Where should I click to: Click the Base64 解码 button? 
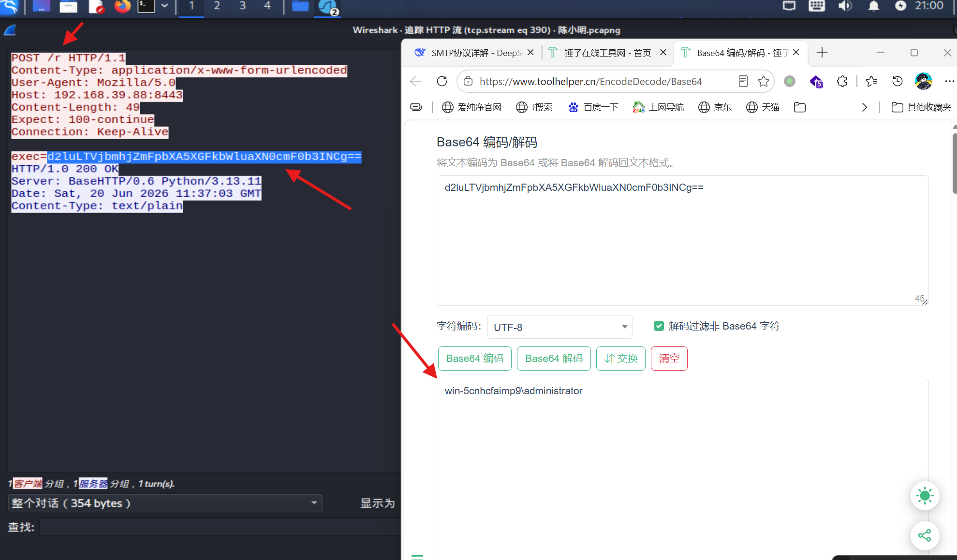click(x=554, y=359)
